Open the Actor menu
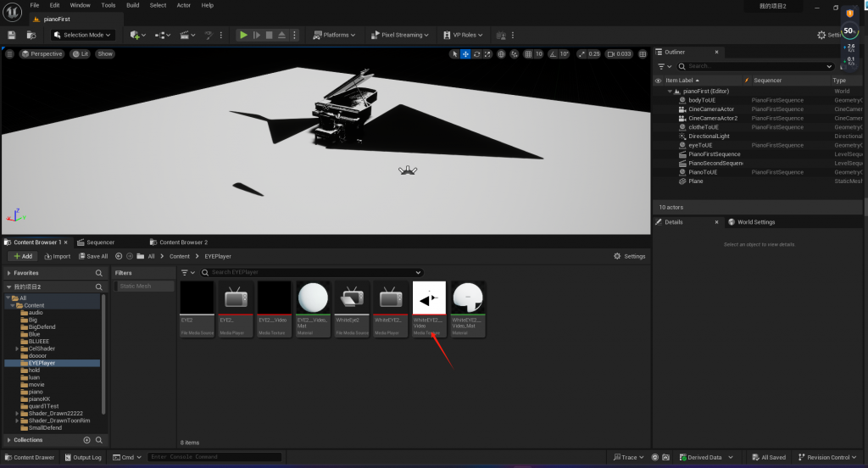This screenshot has width=868, height=468. click(184, 5)
